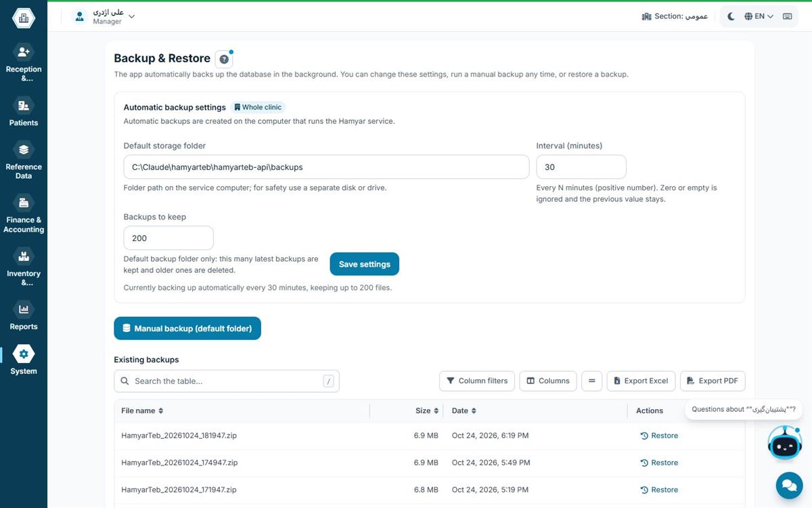The height and width of the screenshot is (508, 812).
Task: Click Save settings button
Action: click(365, 264)
